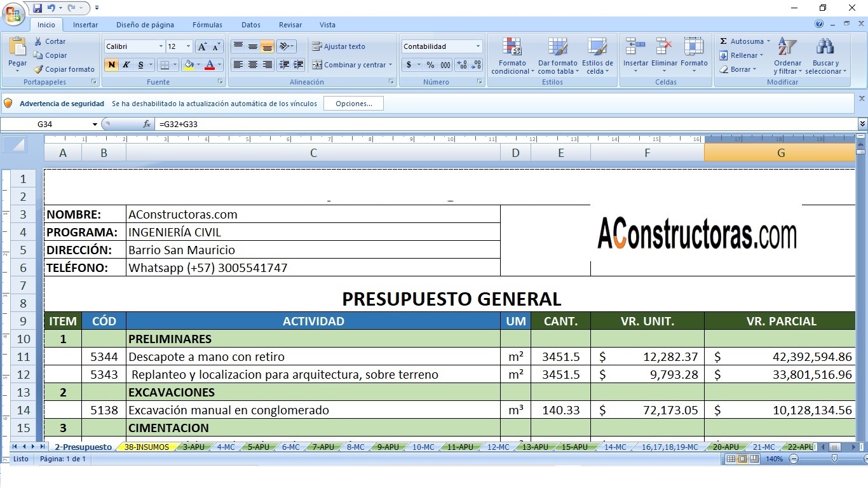Switch to Insertar ribbon tab
This screenshot has width=868, height=488.
[85, 25]
